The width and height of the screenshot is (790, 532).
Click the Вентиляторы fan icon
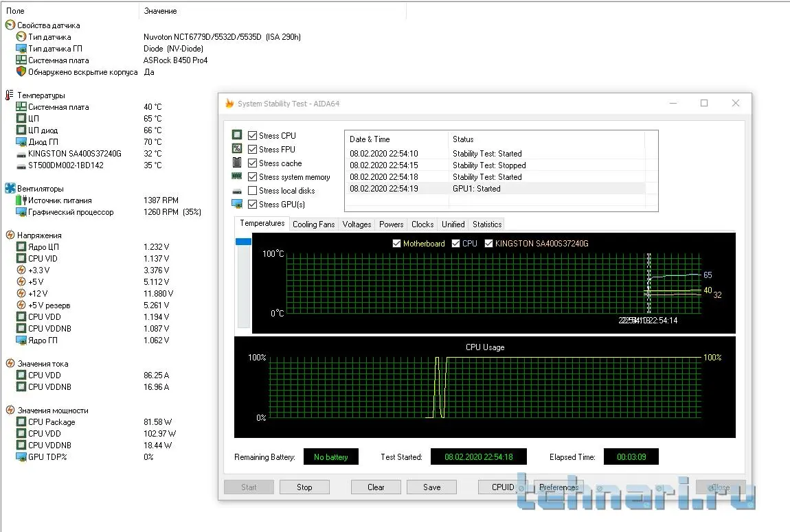pyautogui.click(x=10, y=188)
